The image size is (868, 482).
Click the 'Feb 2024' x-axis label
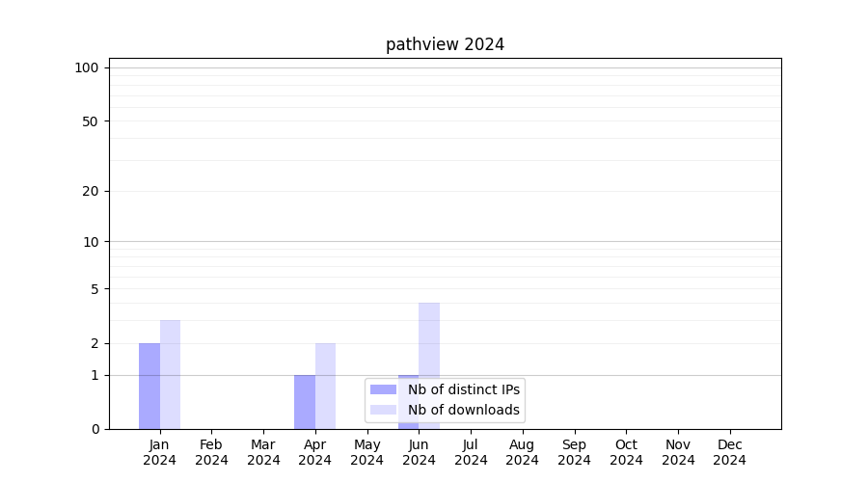[211, 452]
